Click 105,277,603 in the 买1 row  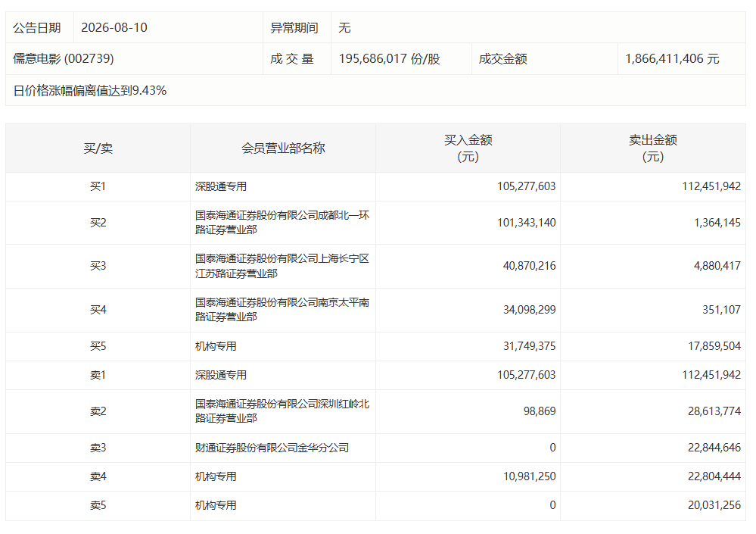[527, 186]
